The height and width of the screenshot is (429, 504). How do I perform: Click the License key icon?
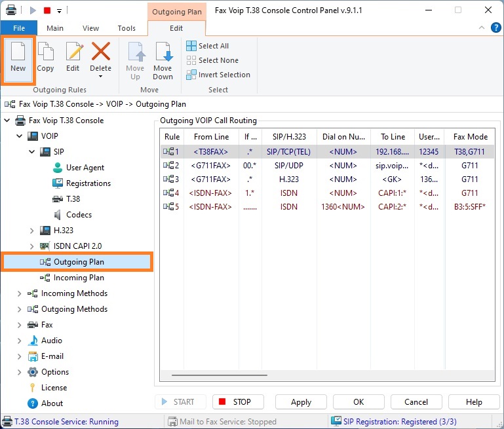pyautogui.click(x=33, y=388)
